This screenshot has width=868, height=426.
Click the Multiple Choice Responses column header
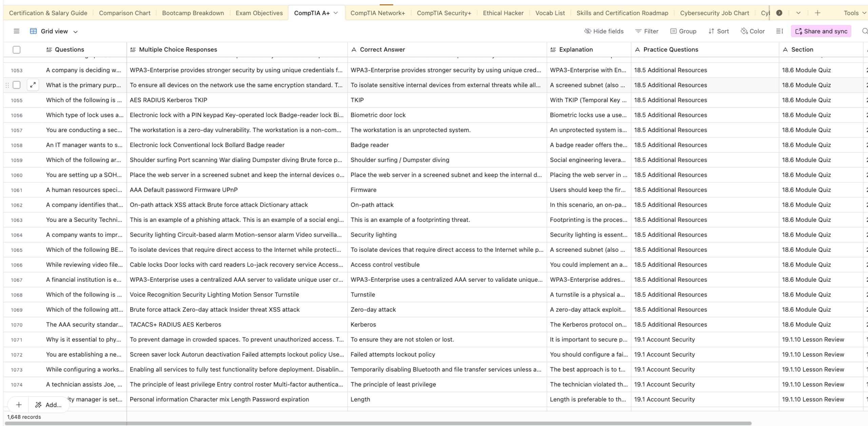pyautogui.click(x=237, y=49)
